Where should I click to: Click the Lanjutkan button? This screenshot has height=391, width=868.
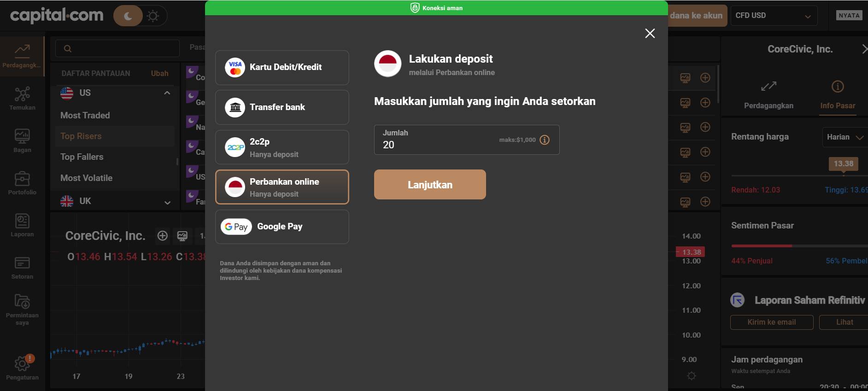(430, 185)
